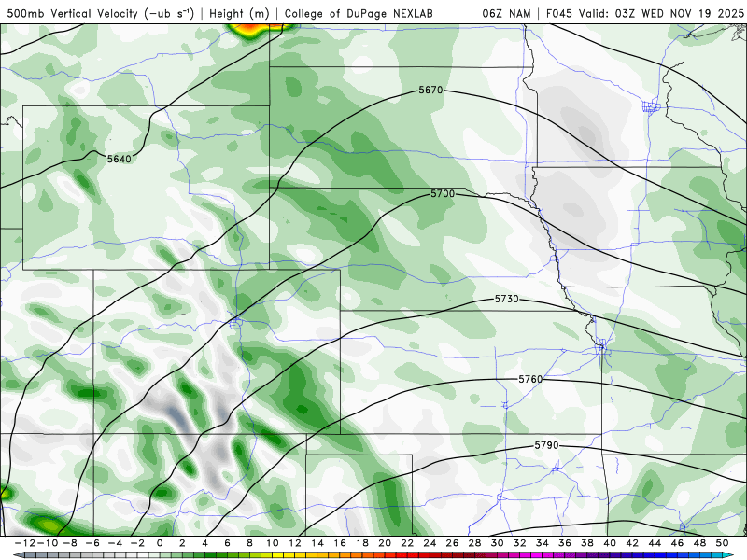Click the 22 value on the color scale
The image size is (747, 560).
pos(407,543)
